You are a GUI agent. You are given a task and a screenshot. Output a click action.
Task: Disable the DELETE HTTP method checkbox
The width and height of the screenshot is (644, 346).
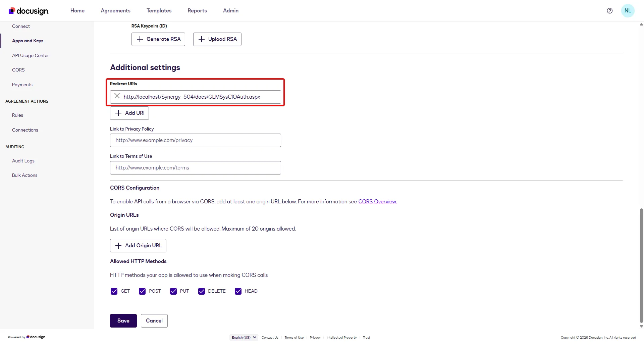click(202, 291)
